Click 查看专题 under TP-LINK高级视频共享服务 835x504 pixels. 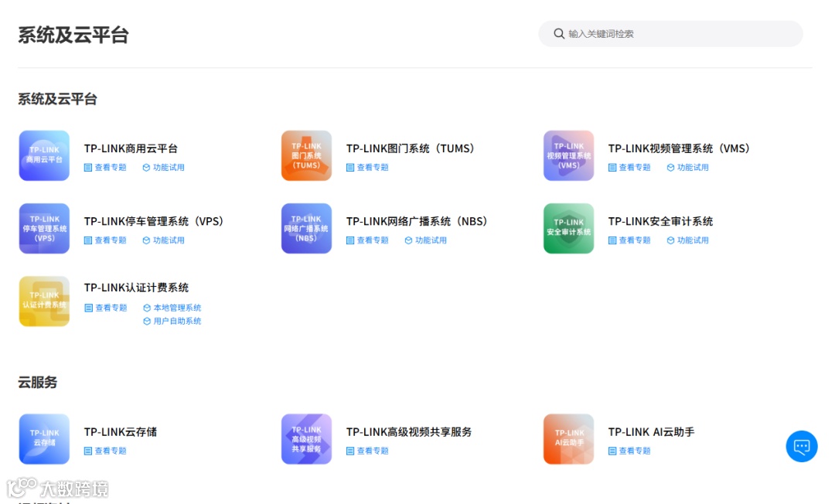367,451
